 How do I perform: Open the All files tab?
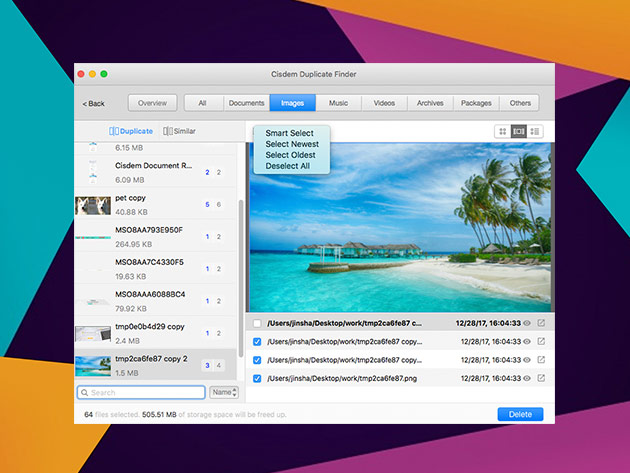[x=203, y=103]
